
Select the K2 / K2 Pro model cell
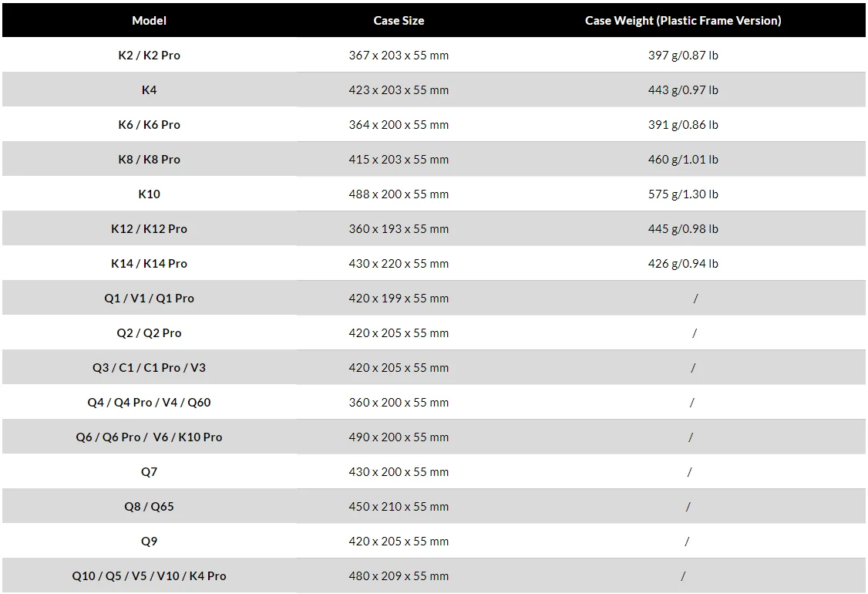(x=149, y=56)
